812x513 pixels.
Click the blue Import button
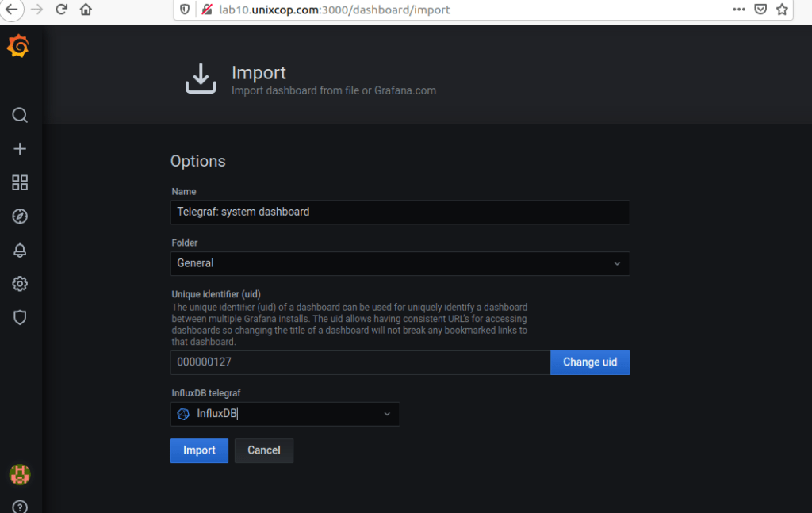pyautogui.click(x=199, y=450)
